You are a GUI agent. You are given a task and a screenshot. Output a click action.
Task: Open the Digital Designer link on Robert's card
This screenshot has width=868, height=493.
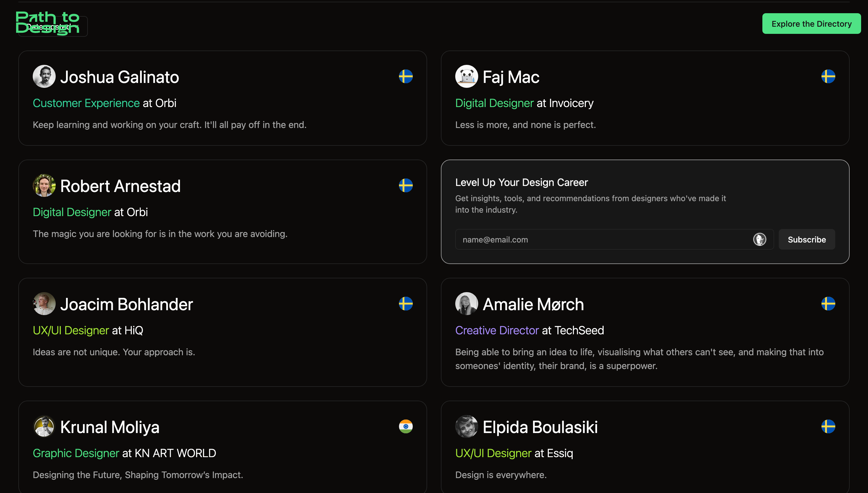(x=72, y=212)
